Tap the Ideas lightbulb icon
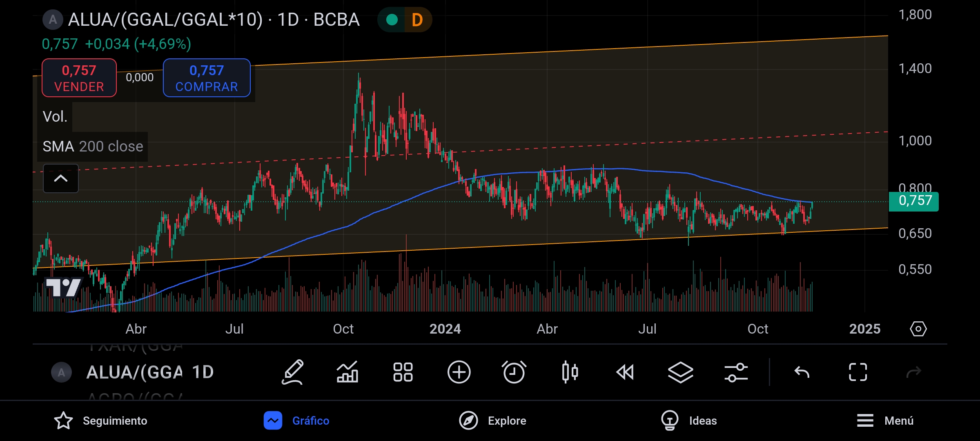 pos(670,421)
